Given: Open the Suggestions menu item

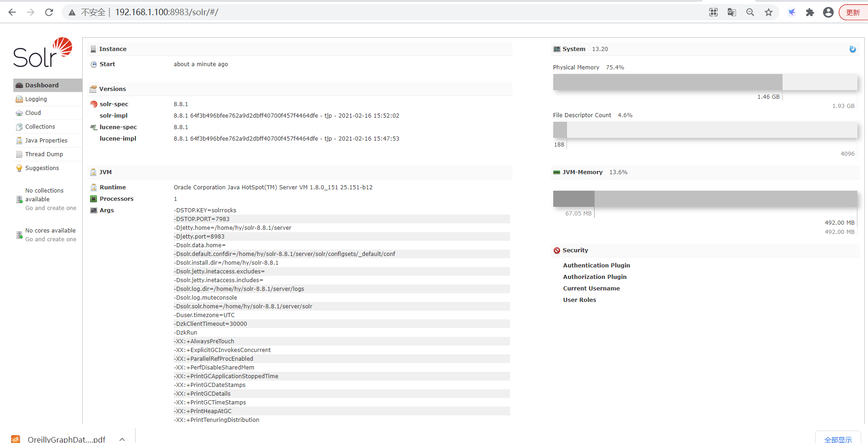Looking at the screenshot, I should coord(48,168).
